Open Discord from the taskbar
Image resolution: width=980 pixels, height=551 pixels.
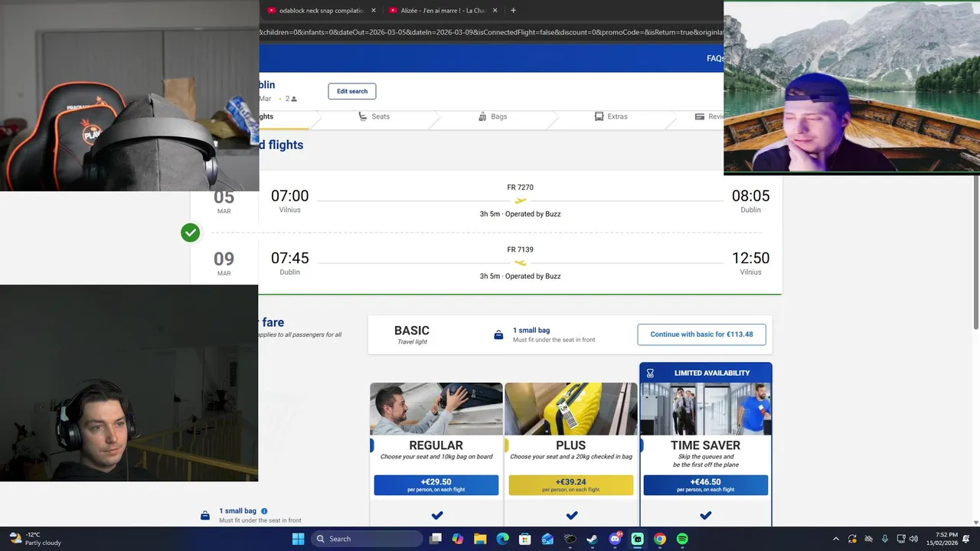615,539
